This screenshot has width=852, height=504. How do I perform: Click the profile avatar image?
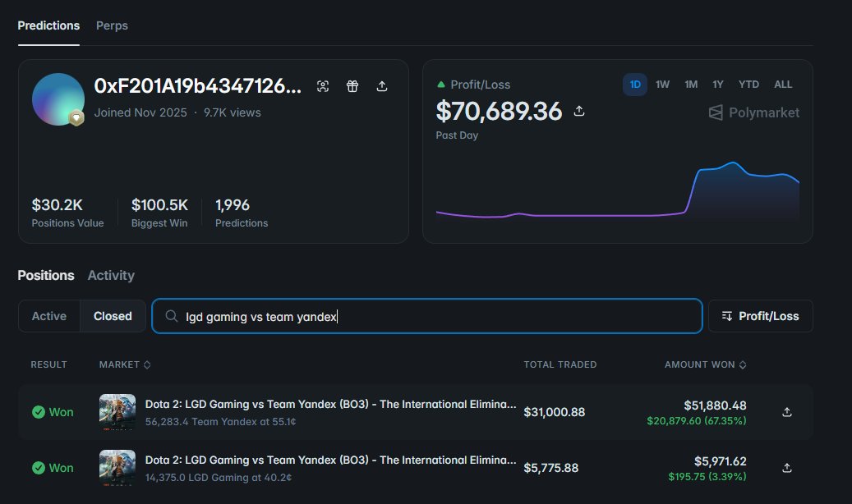click(58, 99)
